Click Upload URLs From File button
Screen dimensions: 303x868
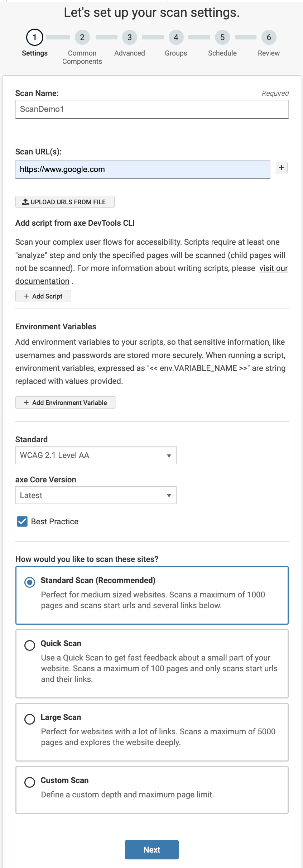[x=65, y=202]
